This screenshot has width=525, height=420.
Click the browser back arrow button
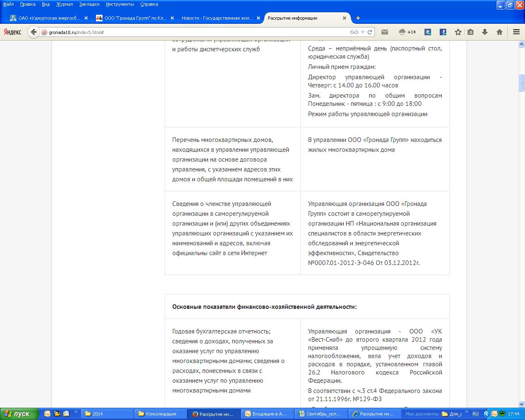coord(34,32)
